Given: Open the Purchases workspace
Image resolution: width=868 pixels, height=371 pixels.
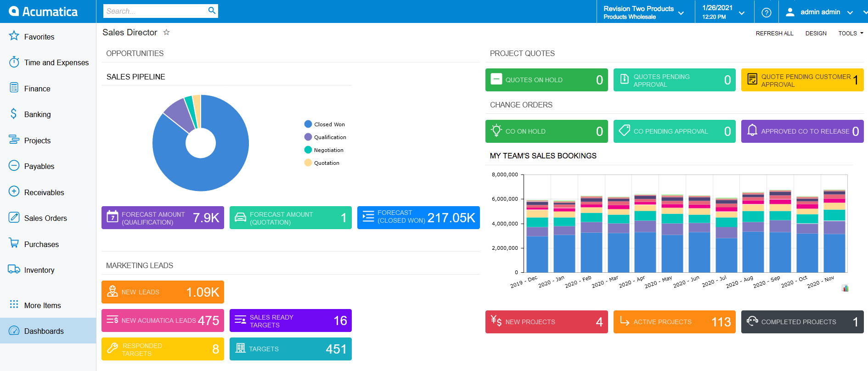Looking at the screenshot, I should (x=48, y=244).
